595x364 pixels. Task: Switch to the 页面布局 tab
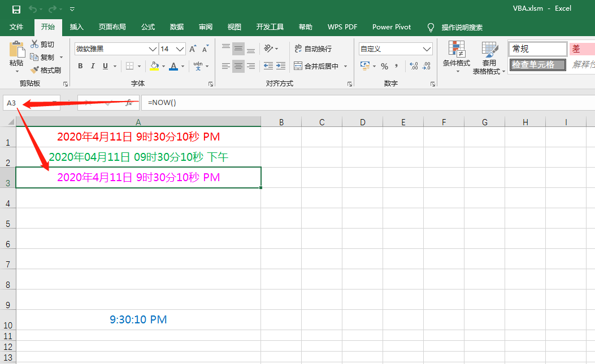click(112, 27)
